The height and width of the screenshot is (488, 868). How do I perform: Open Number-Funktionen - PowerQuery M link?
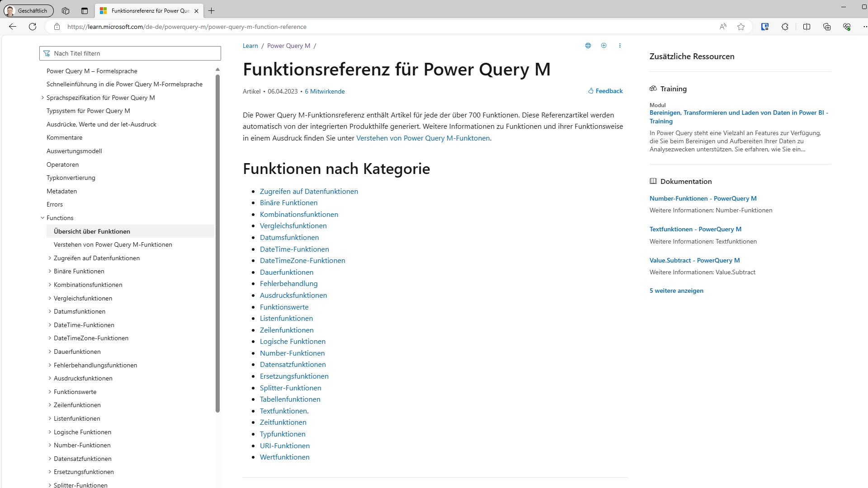coord(703,198)
